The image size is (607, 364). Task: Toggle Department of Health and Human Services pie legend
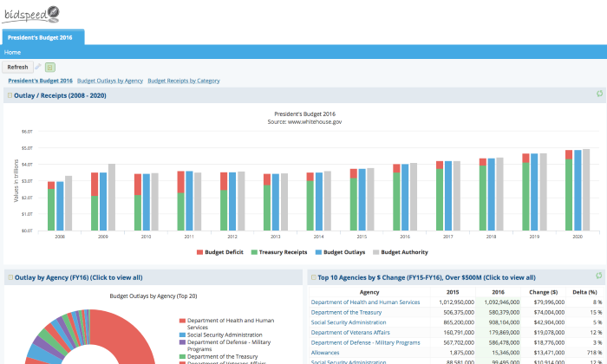point(227,324)
